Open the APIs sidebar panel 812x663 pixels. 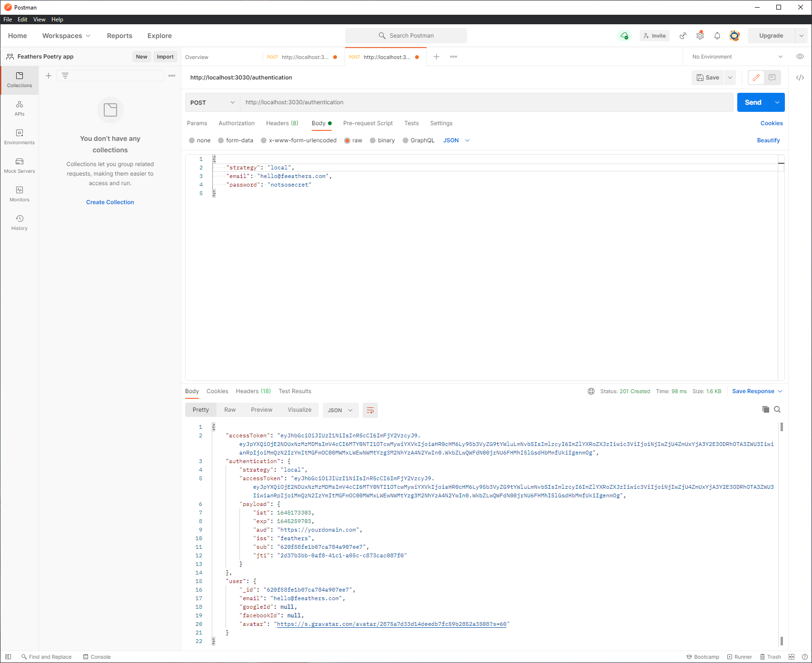[20, 109]
